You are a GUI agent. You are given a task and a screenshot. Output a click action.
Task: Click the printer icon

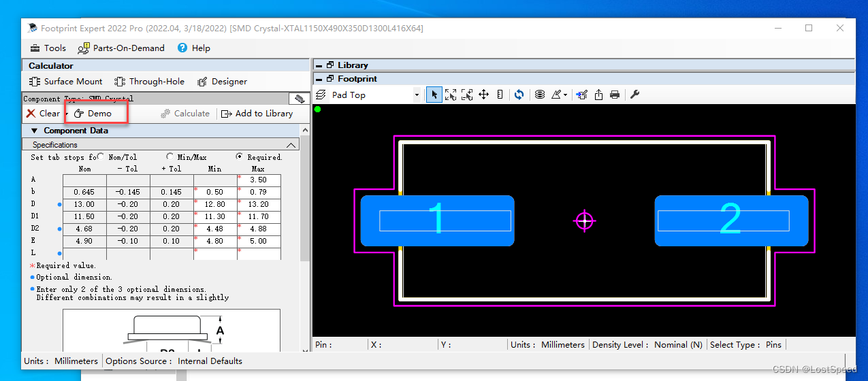click(615, 95)
